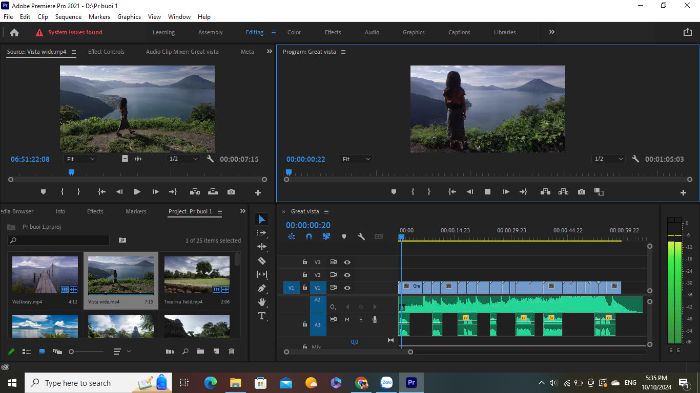Open Source monitor zoom level Fit dropdown

coord(80,159)
